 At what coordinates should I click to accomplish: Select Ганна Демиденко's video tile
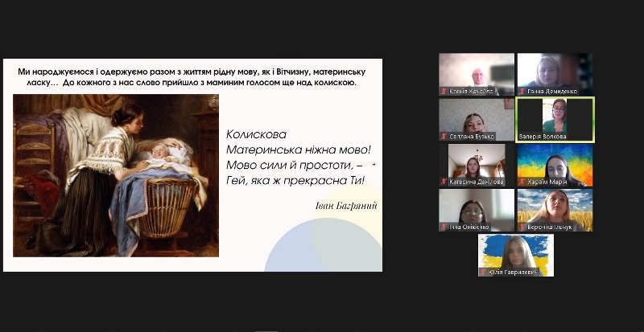(555, 71)
